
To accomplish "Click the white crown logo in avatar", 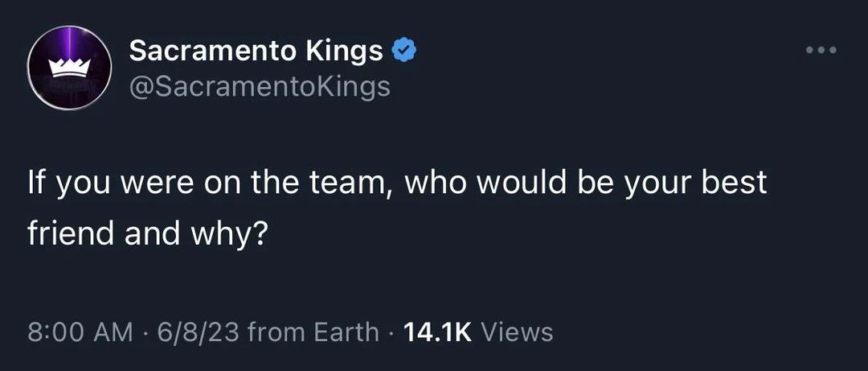I will (69, 69).
